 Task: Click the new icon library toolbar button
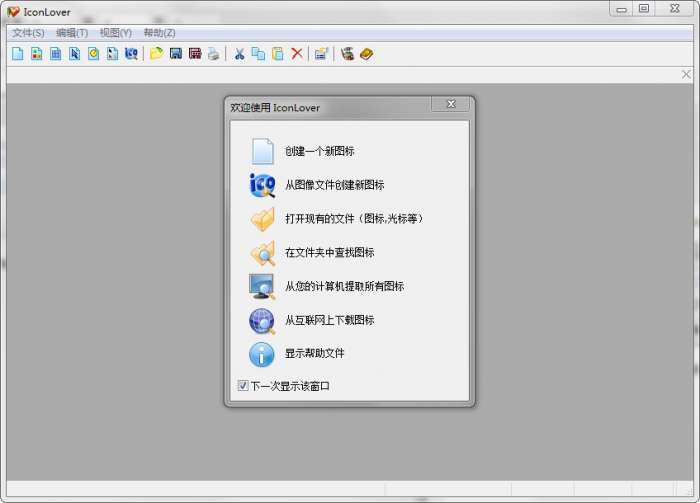pos(37,54)
